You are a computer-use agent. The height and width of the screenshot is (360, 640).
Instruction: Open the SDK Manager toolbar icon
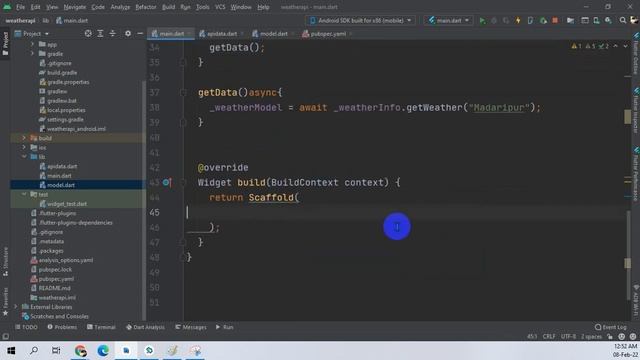click(x=608, y=20)
